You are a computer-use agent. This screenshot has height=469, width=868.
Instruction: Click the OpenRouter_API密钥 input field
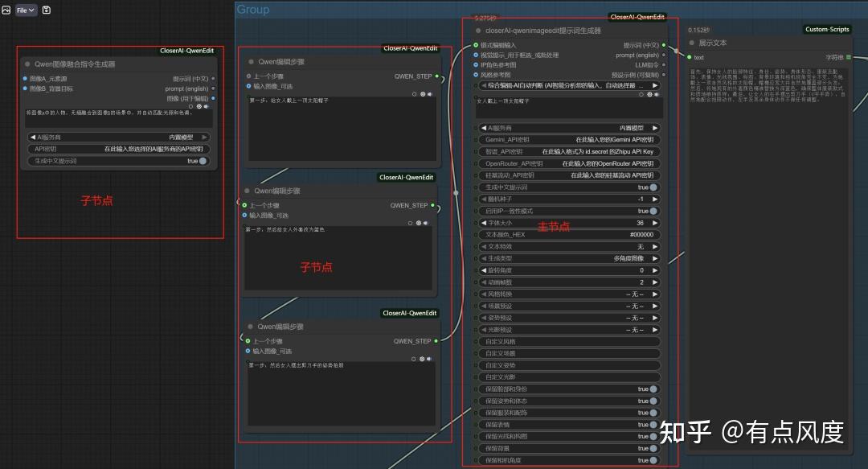coord(568,163)
